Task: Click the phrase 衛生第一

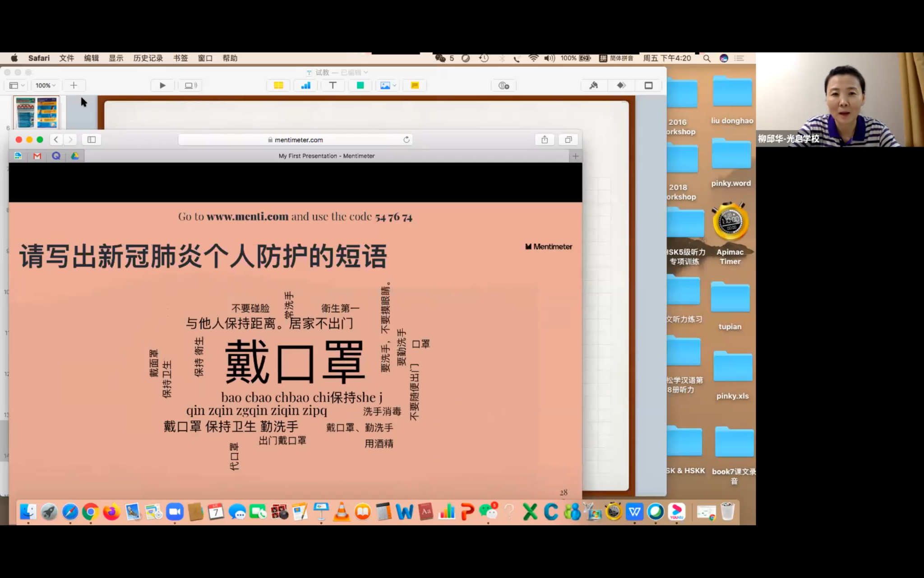Action: [x=340, y=308]
